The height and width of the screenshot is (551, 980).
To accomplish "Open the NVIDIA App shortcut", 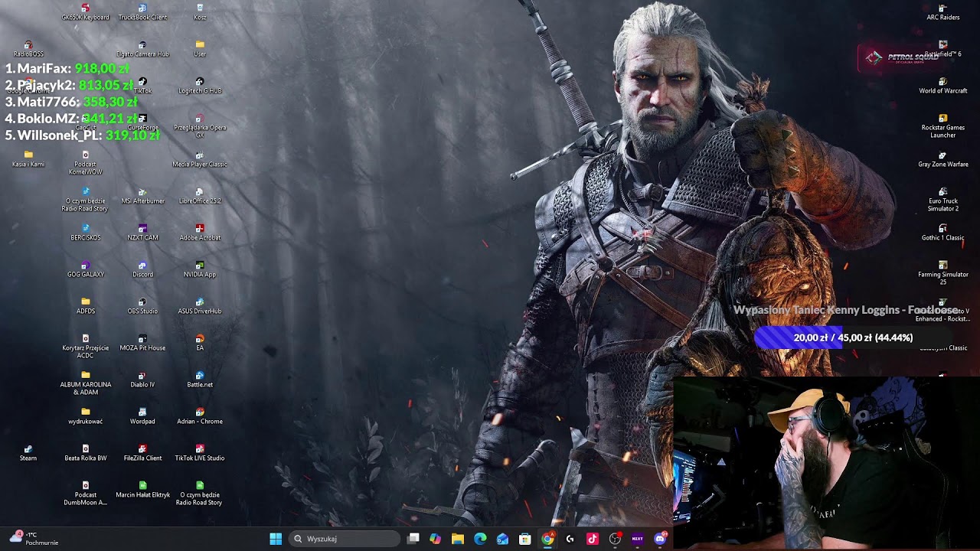I will pos(200,269).
